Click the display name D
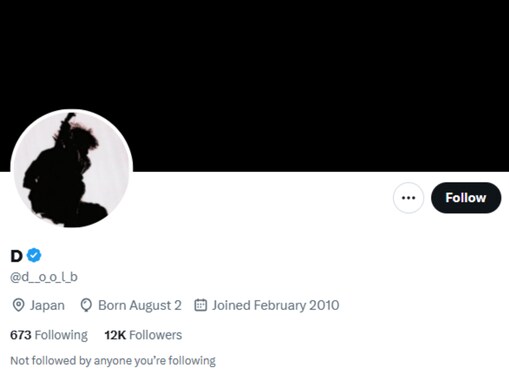Screen dimensions: 509x382 coord(16,256)
